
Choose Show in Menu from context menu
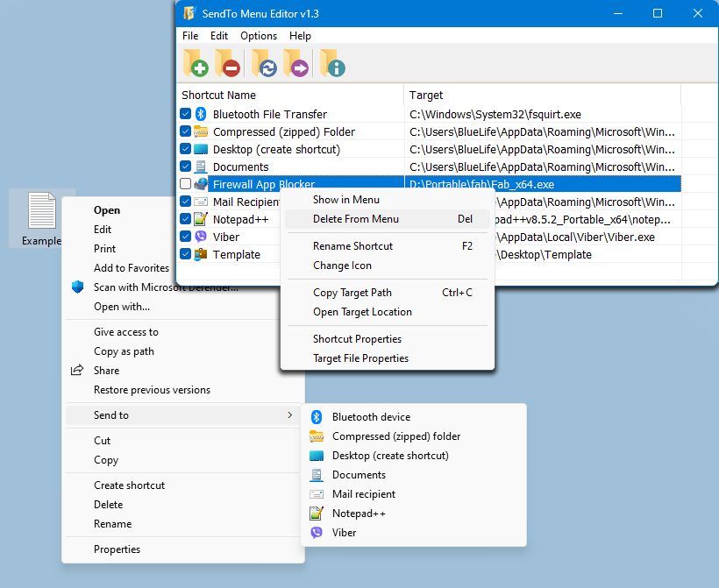click(388, 200)
